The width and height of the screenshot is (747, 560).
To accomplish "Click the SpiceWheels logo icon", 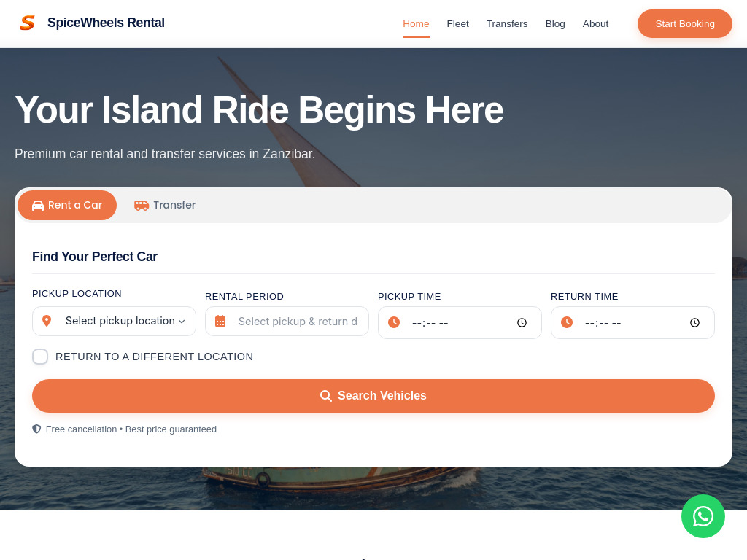I will [x=27, y=23].
